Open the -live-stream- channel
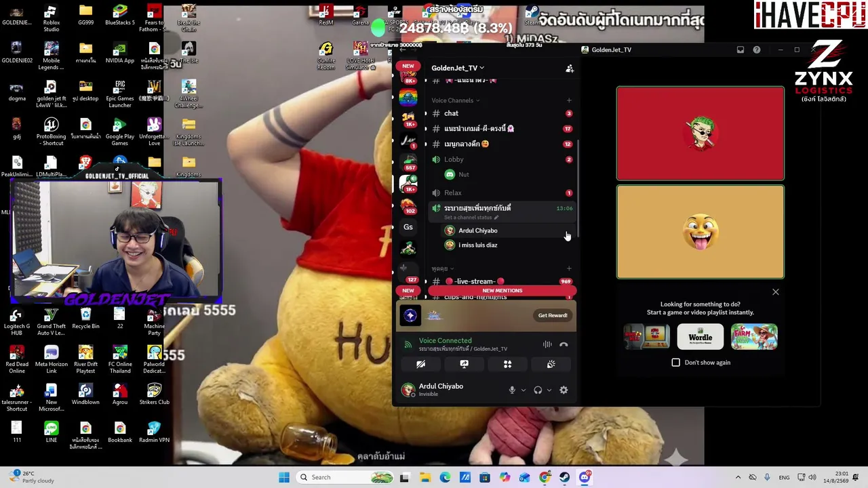The image size is (868, 488). pyautogui.click(x=502, y=281)
